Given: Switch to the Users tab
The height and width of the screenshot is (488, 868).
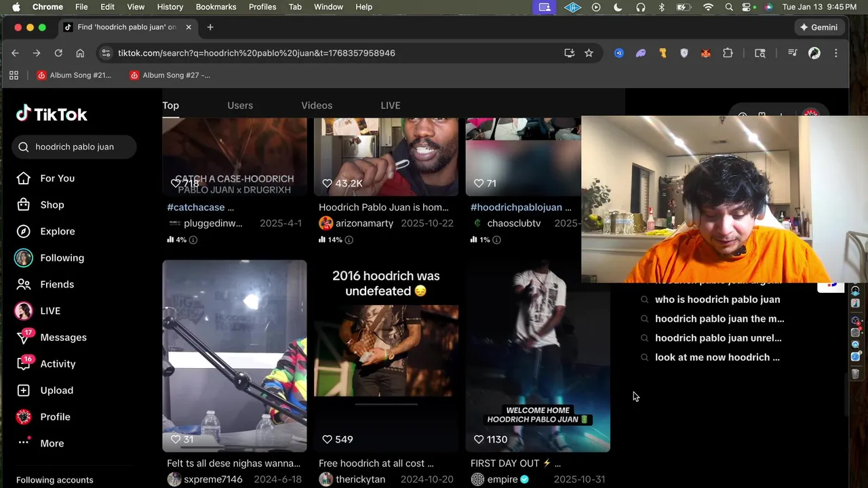Looking at the screenshot, I should coord(240,105).
